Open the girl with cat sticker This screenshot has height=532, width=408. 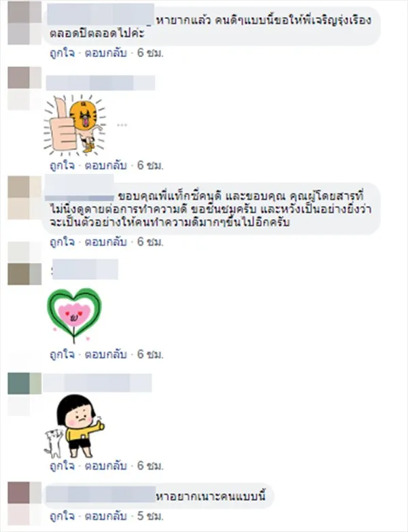74,426
